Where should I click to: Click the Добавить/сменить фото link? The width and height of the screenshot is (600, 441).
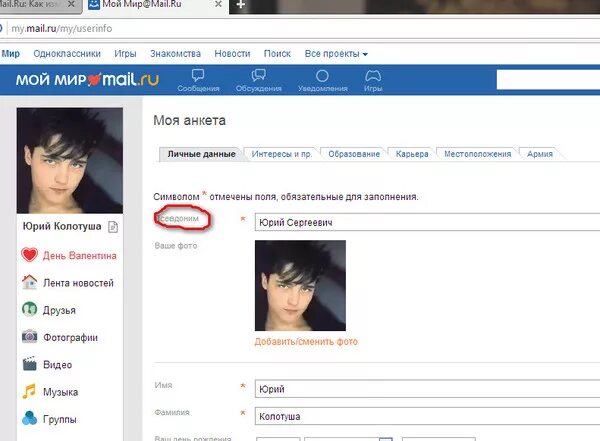(x=306, y=341)
